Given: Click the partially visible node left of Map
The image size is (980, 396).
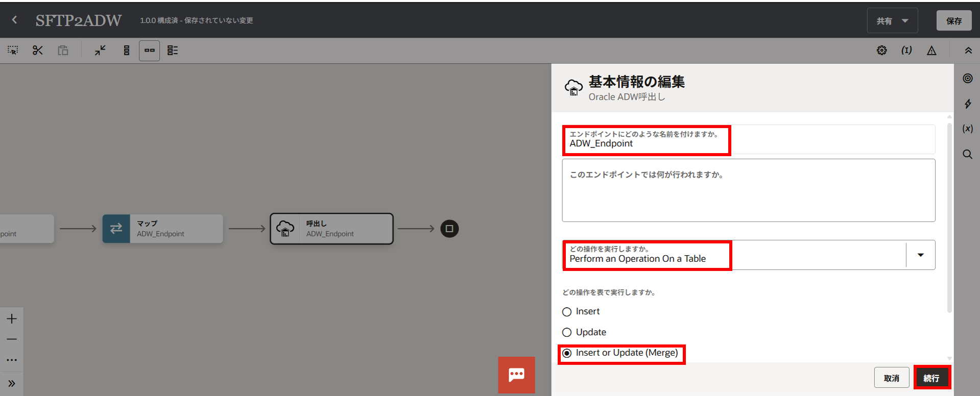Looking at the screenshot, I should click(x=27, y=229).
